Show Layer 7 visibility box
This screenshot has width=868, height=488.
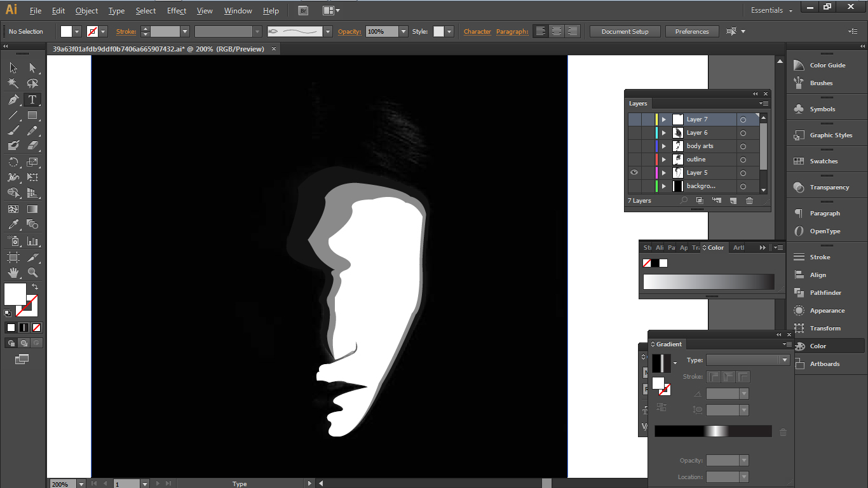click(x=635, y=119)
